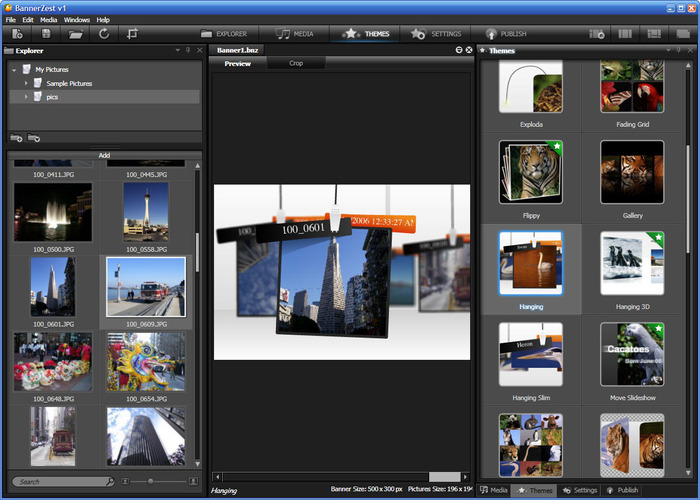Expand the Sample Pictures folder
The width and height of the screenshot is (700, 500).
click(x=25, y=83)
